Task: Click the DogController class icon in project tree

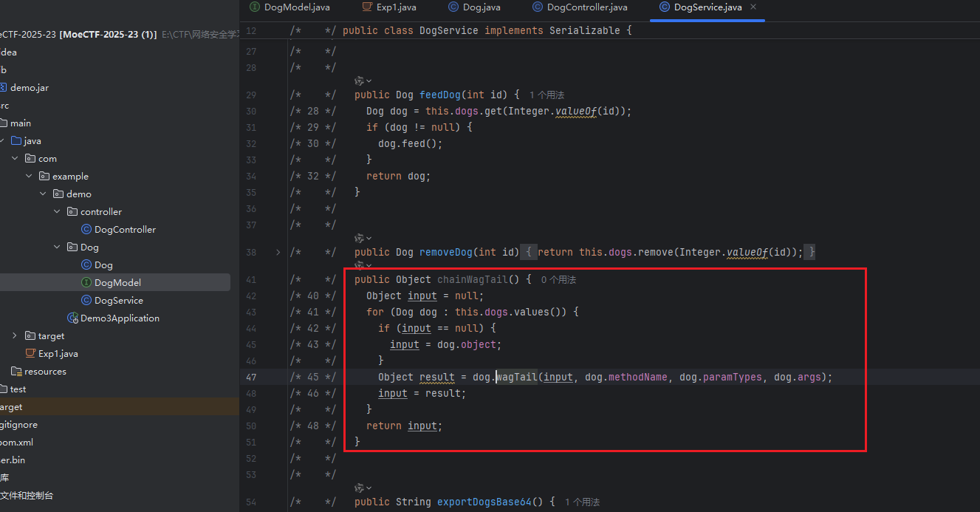Action: (x=86, y=230)
